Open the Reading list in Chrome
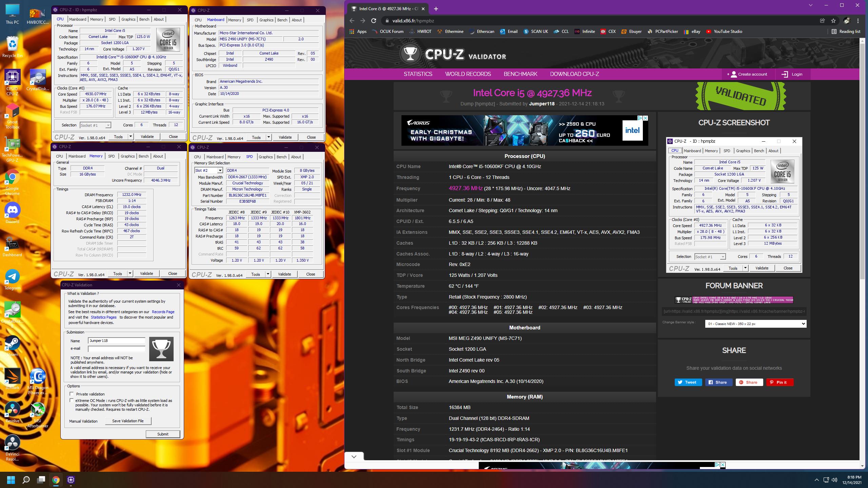Image resolution: width=868 pixels, height=488 pixels. point(846,32)
